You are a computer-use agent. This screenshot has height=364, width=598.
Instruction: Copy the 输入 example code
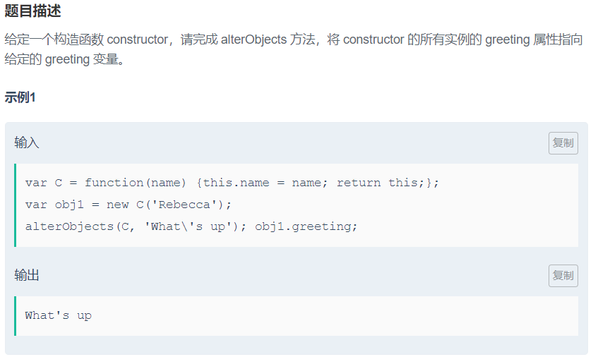tap(563, 143)
